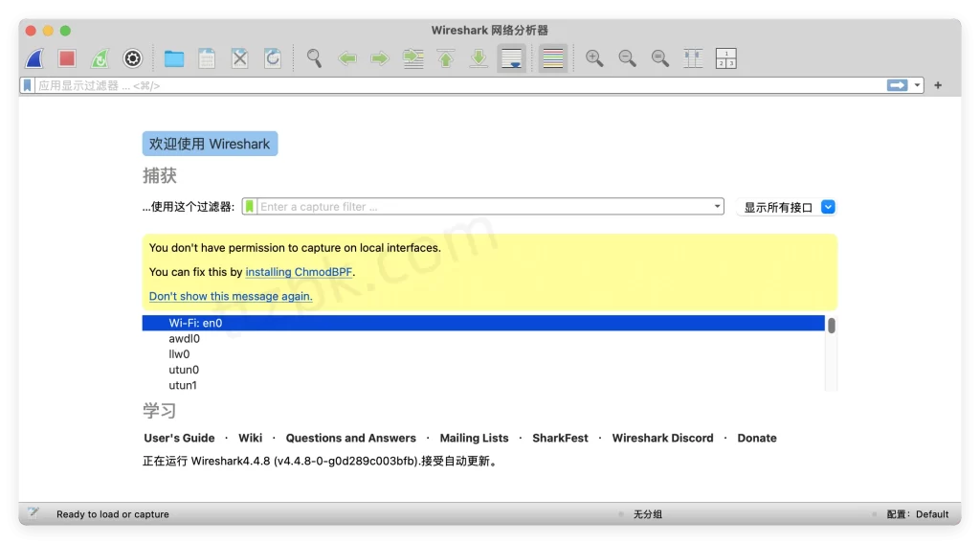The image size is (980, 544).
Task: Toggle packet list colorization
Action: coord(553,58)
